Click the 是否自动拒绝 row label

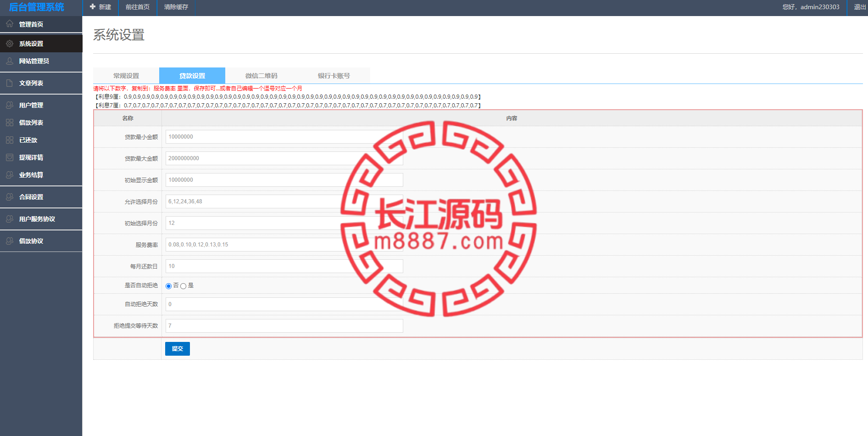pyautogui.click(x=141, y=285)
